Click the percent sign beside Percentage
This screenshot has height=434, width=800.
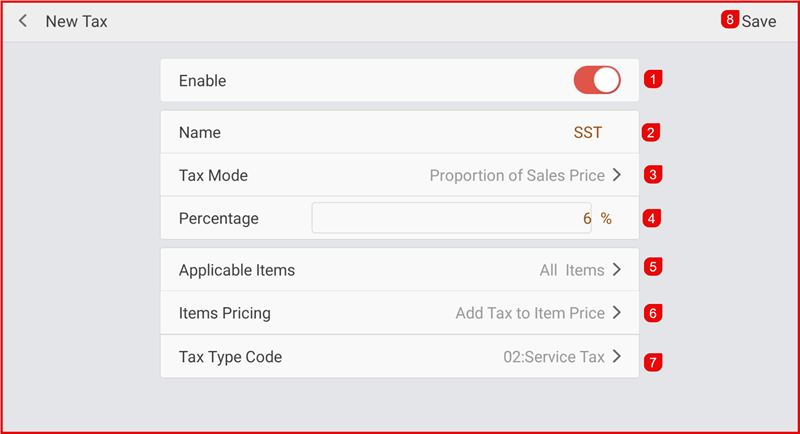606,218
